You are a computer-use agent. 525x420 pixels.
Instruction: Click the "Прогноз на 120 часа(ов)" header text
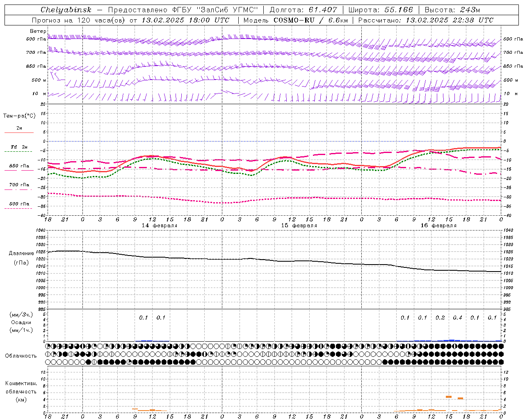79,20
